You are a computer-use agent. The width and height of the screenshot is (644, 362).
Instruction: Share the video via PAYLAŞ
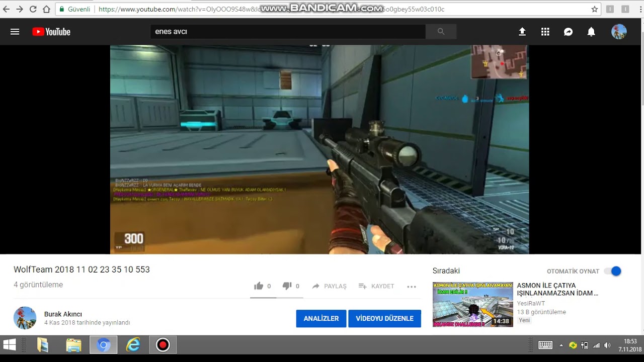[x=329, y=286]
